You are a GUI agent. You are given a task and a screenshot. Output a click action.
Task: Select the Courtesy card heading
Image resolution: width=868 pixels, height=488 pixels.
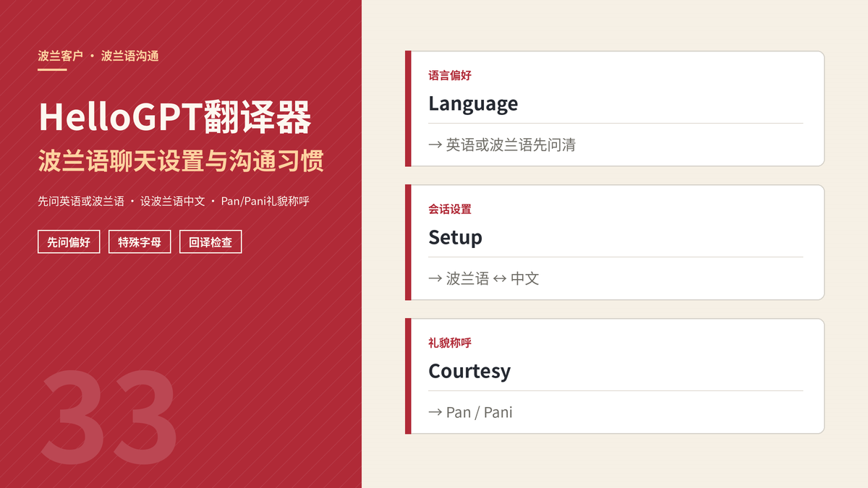pos(469,371)
